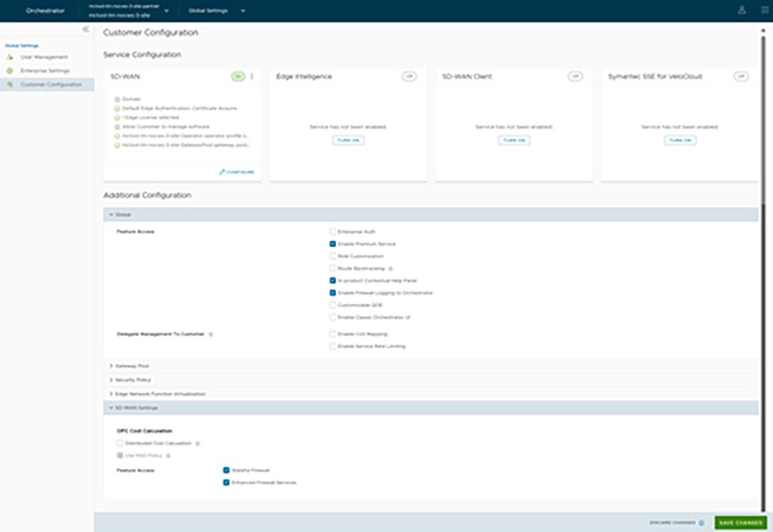Enable the Enterprise Auth checkbox
773x532 pixels.
pyautogui.click(x=333, y=231)
